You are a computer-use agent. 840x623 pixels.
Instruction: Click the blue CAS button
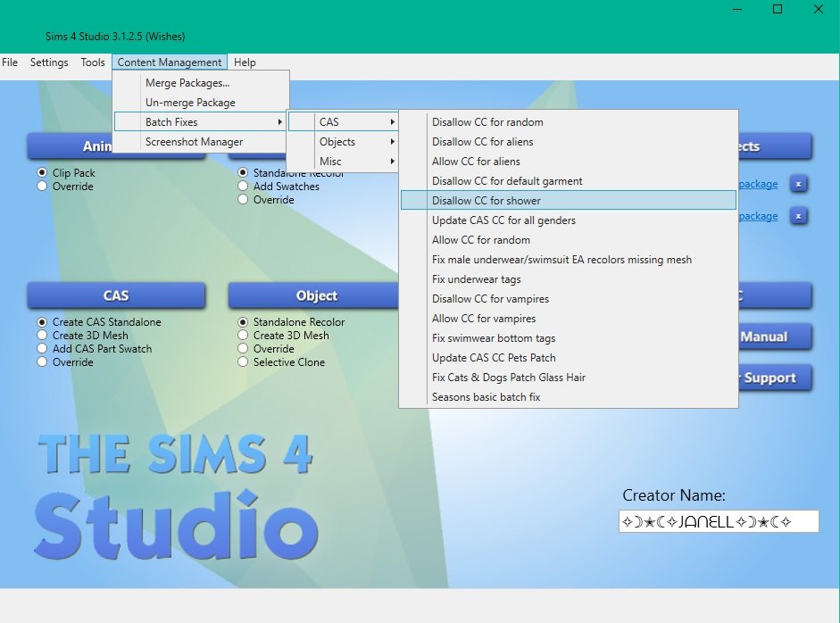[x=116, y=295]
